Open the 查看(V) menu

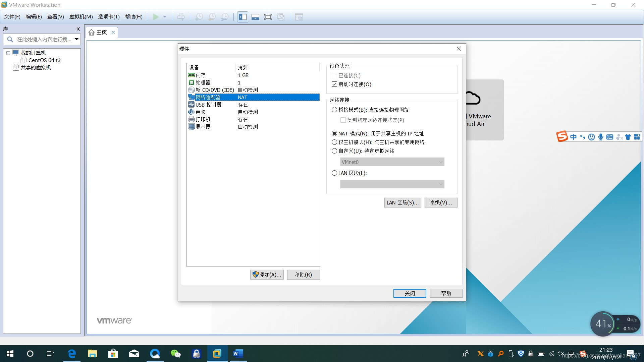[55, 17]
